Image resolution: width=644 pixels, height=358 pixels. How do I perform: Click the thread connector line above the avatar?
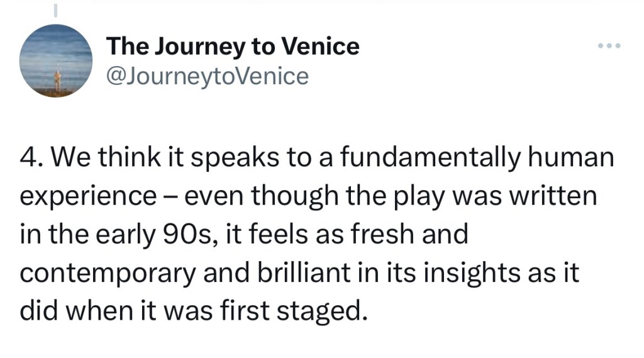pos(56,10)
